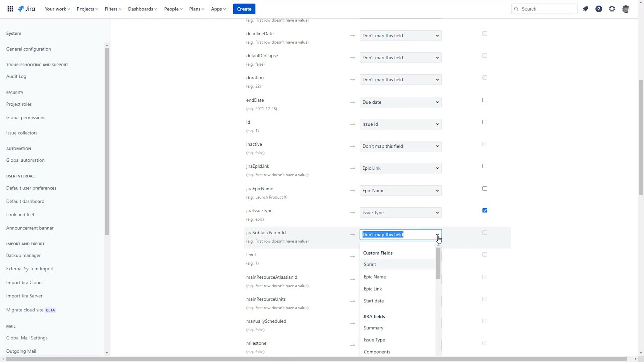Open the jiraIssueType Issue Type dropdown
This screenshot has height=362, width=644.
pos(400,213)
